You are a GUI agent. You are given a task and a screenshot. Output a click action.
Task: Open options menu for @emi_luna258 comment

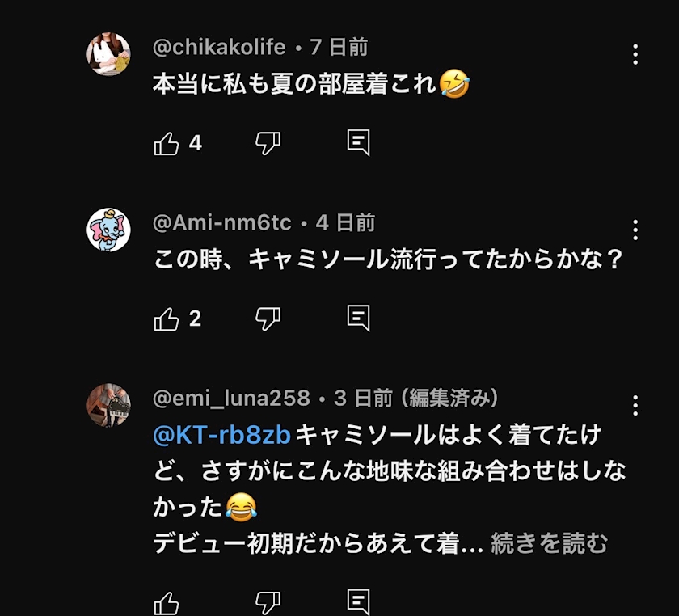(635, 405)
